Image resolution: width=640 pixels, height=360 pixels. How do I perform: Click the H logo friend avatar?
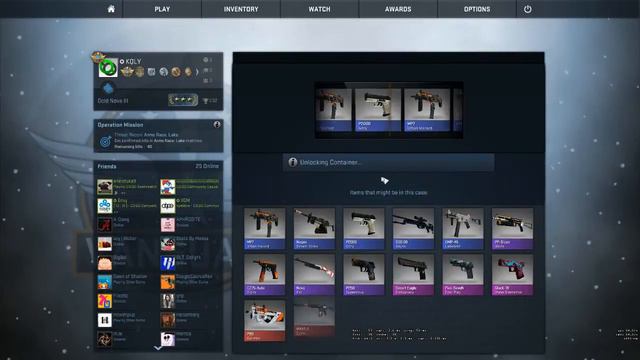click(104, 320)
